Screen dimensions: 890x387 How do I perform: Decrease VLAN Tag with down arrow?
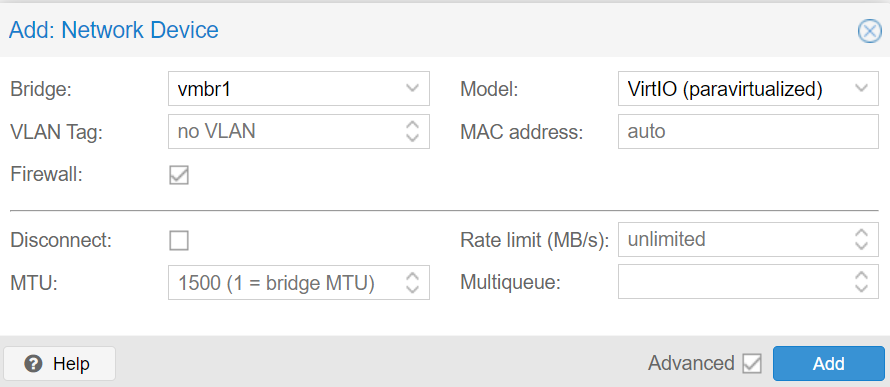(x=413, y=137)
